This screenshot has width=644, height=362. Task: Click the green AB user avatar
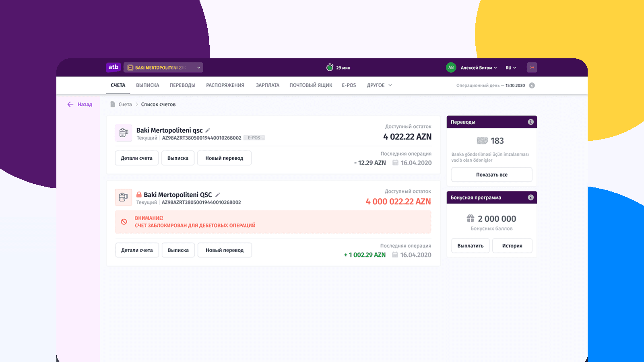(451, 68)
